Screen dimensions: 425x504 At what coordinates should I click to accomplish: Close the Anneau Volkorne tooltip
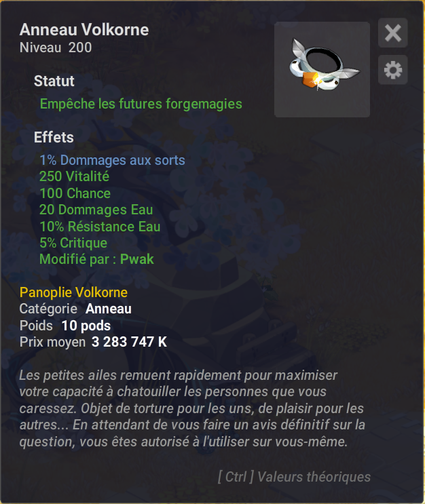point(393,33)
